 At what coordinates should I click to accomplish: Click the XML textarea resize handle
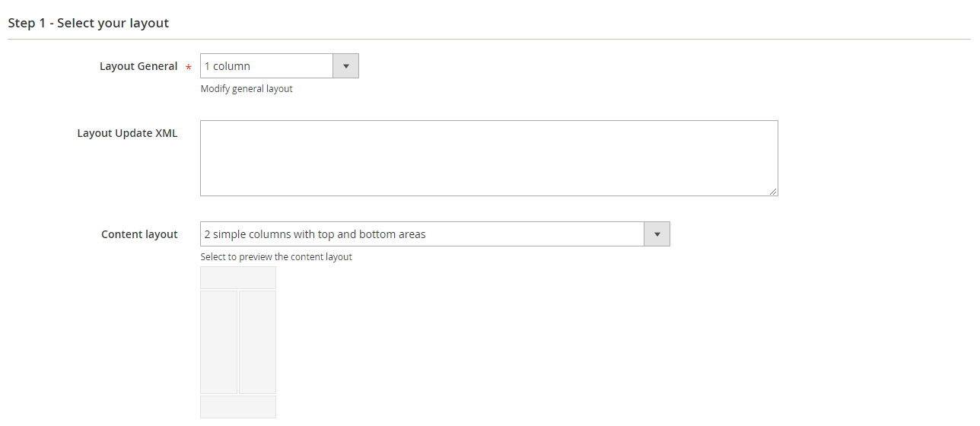[x=773, y=192]
